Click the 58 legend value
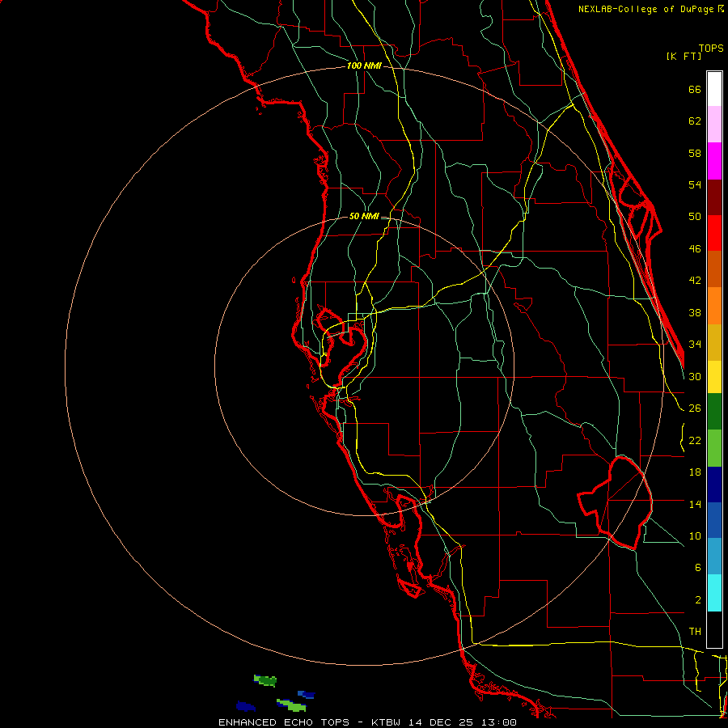The width and height of the screenshot is (728, 728). [695, 153]
